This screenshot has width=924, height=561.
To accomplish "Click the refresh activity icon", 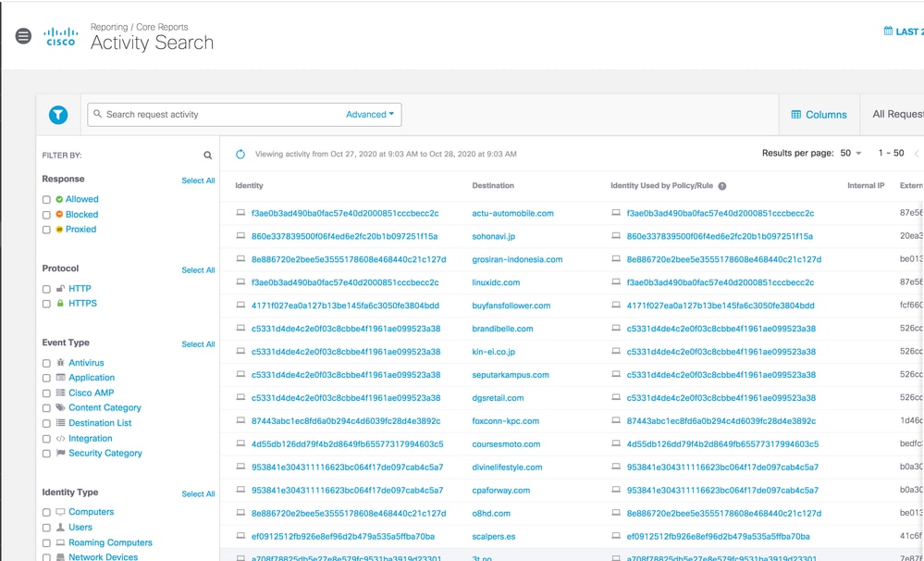I will click(x=240, y=154).
